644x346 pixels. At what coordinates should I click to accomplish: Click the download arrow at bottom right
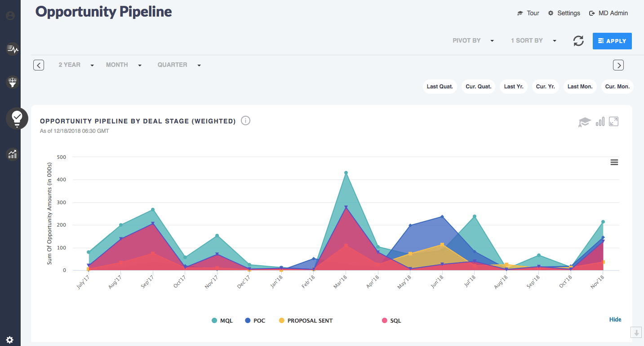(636, 332)
